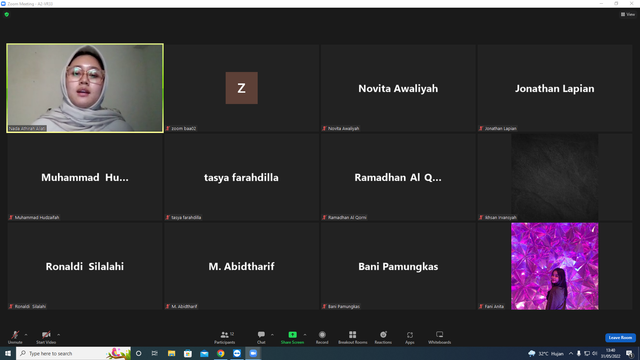The width and height of the screenshot is (640, 360).
Task: Start recording with the Record button
Action: tap(322, 337)
